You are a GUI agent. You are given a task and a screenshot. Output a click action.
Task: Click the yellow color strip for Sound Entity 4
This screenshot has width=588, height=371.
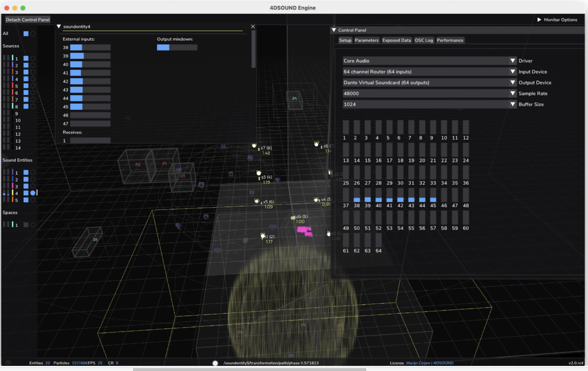(13, 193)
